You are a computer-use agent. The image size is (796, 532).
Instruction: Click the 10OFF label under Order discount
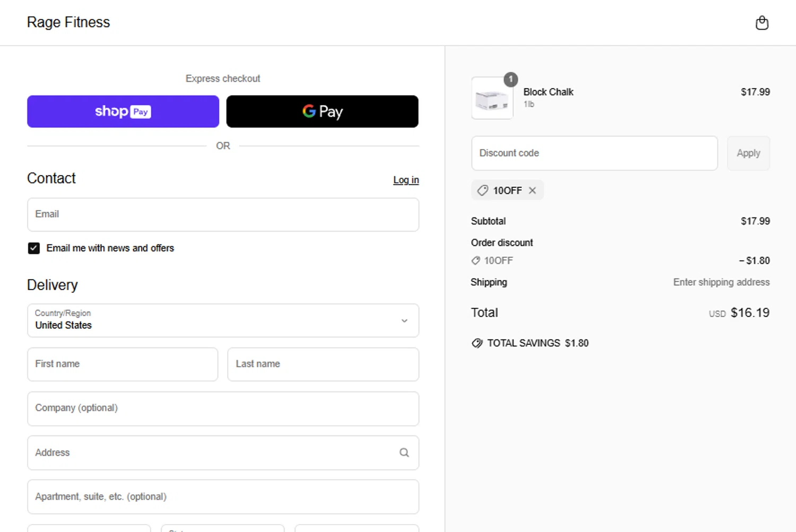498,260
